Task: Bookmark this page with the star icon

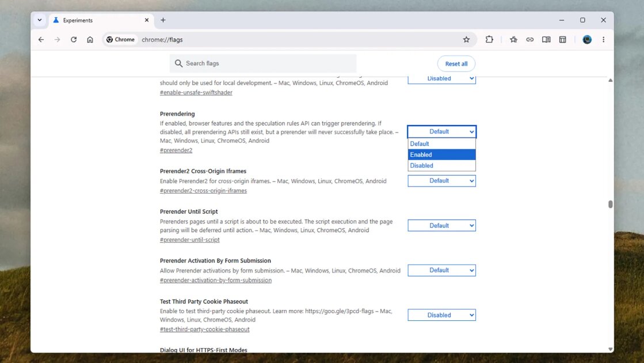Action: tap(466, 39)
